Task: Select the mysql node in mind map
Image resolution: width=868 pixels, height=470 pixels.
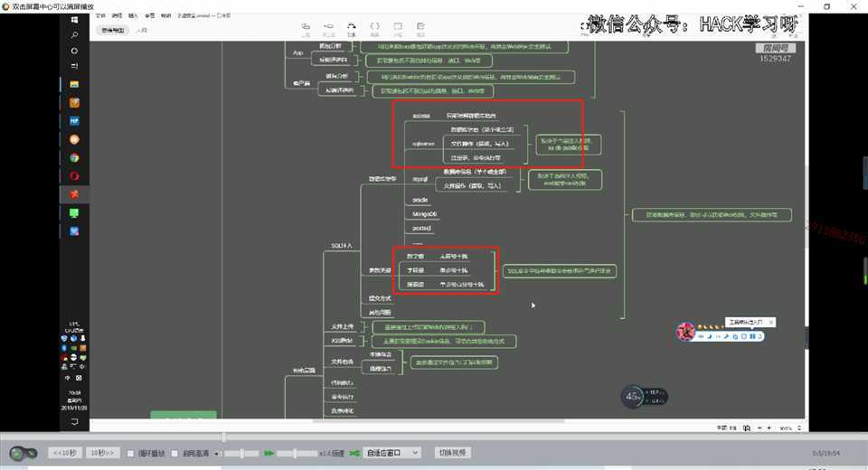Action: (420, 179)
